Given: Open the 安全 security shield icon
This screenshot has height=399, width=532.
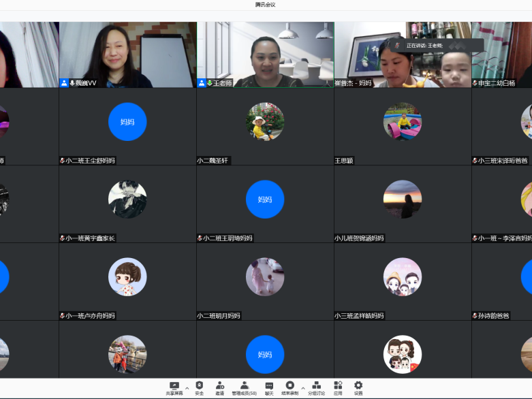Looking at the screenshot, I should click(x=199, y=385).
